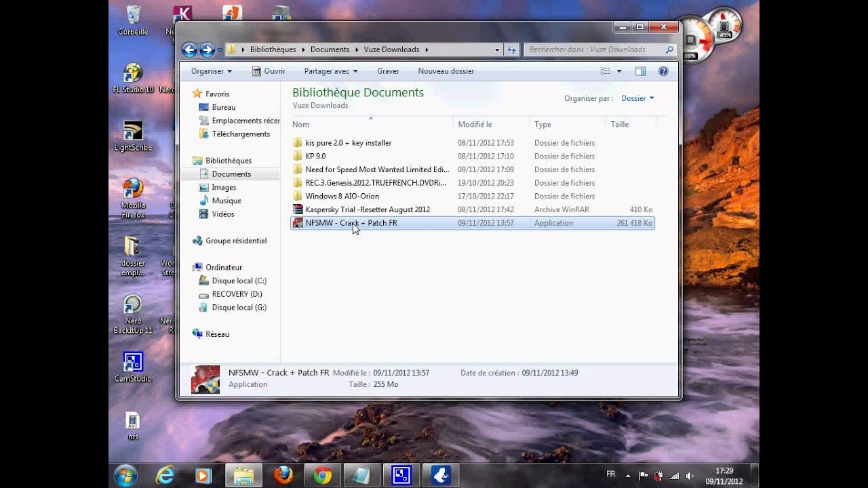
Task: Open the RECOVERY (D:) drive
Action: point(237,294)
